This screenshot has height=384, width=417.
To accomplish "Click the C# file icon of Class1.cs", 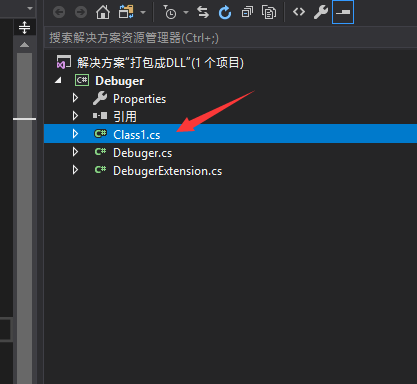I will point(100,134).
